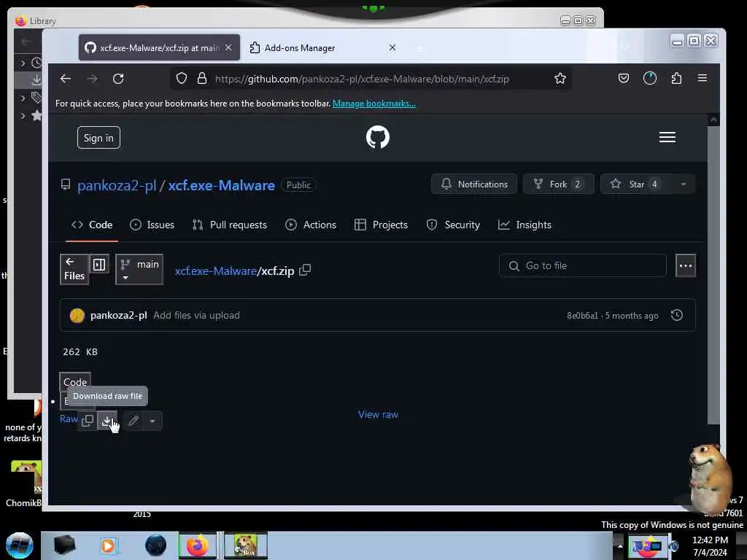The height and width of the screenshot is (560, 747).
Task: Expand the Tags item in Library window
Action: coord(23,98)
